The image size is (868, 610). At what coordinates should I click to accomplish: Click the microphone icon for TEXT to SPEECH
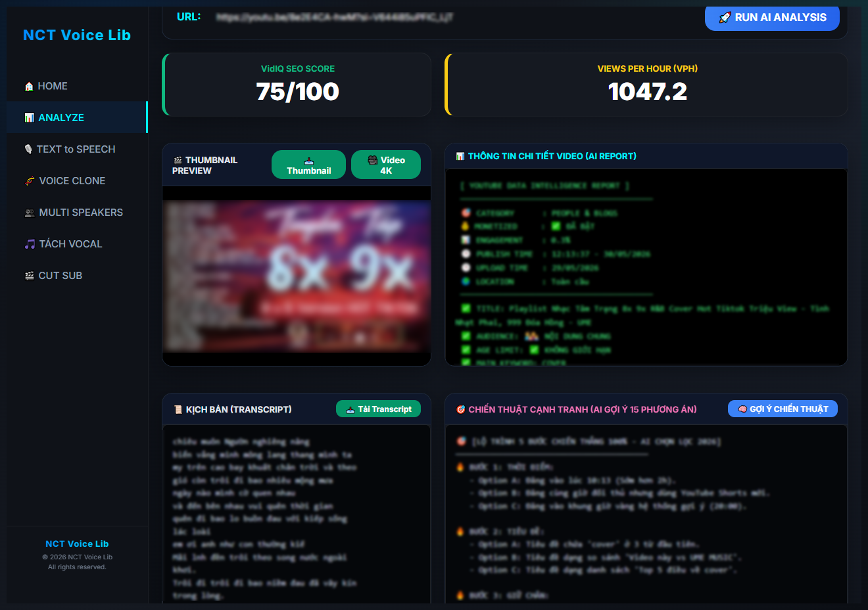(x=28, y=149)
